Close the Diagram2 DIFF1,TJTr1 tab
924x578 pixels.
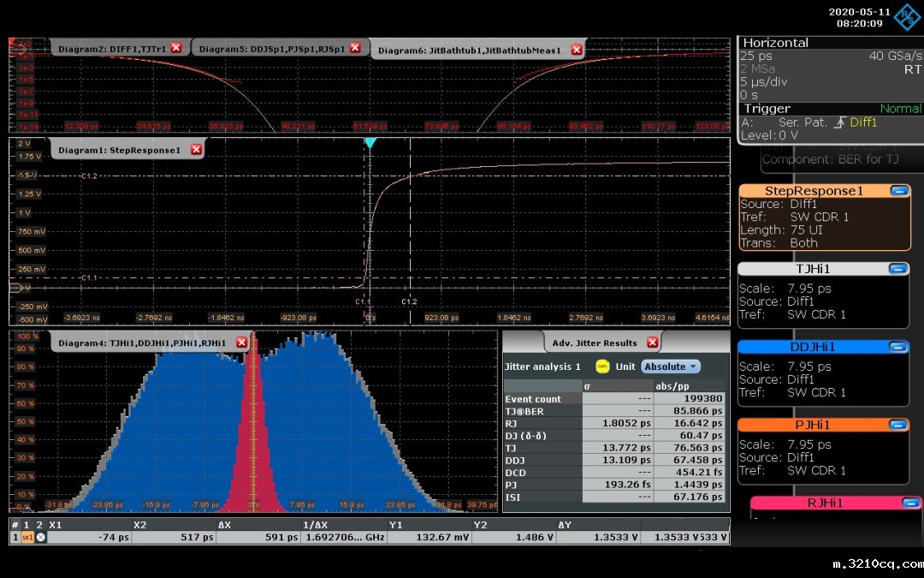(176, 49)
